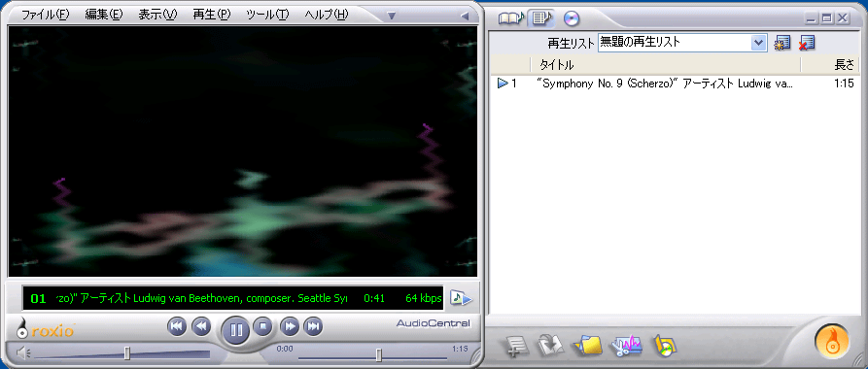
Task: Click the scrolling Ludwig van Beethoven title text
Action: [x=201, y=298]
